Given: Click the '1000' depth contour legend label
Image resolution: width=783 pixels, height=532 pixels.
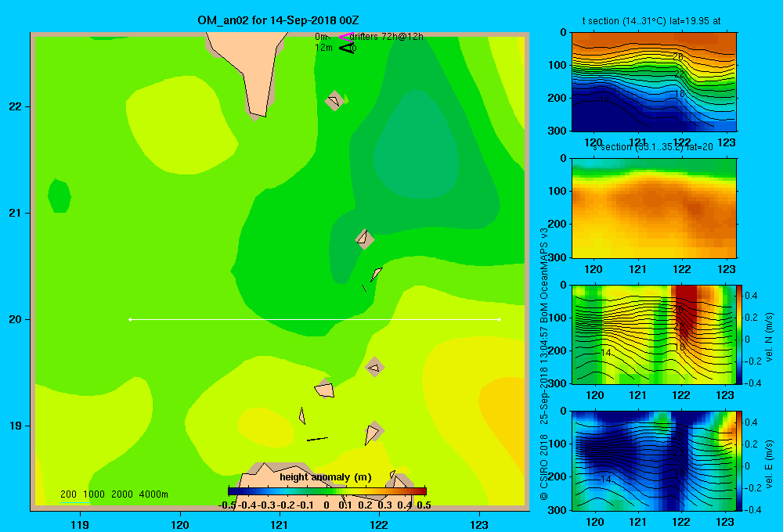Looking at the screenshot, I should click(x=94, y=494).
